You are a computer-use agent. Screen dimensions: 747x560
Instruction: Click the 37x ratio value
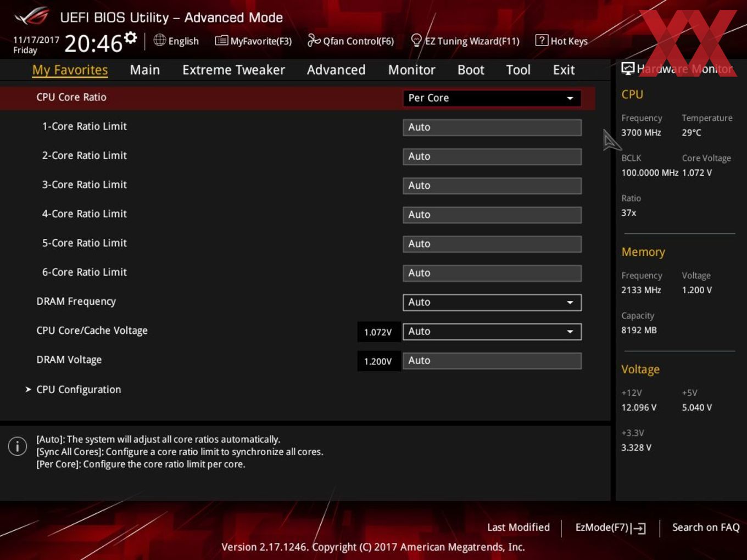(x=629, y=212)
